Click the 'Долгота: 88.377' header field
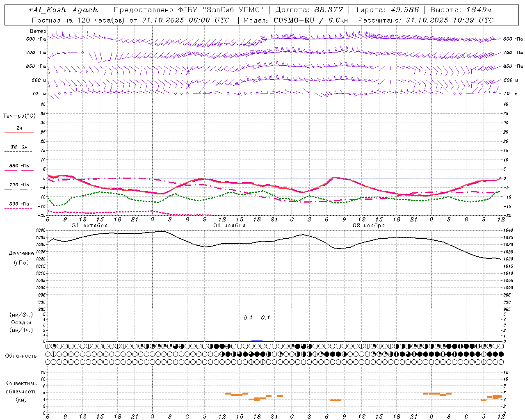Image resolution: width=525 pixels, height=420 pixels. pyautogui.click(x=309, y=10)
